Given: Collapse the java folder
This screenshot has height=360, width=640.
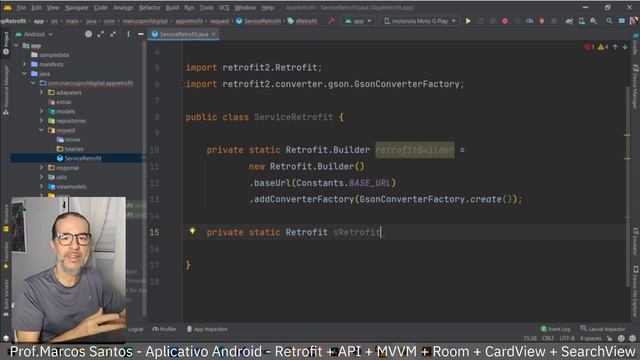Looking at the screenshot, I should coord(24,73).
